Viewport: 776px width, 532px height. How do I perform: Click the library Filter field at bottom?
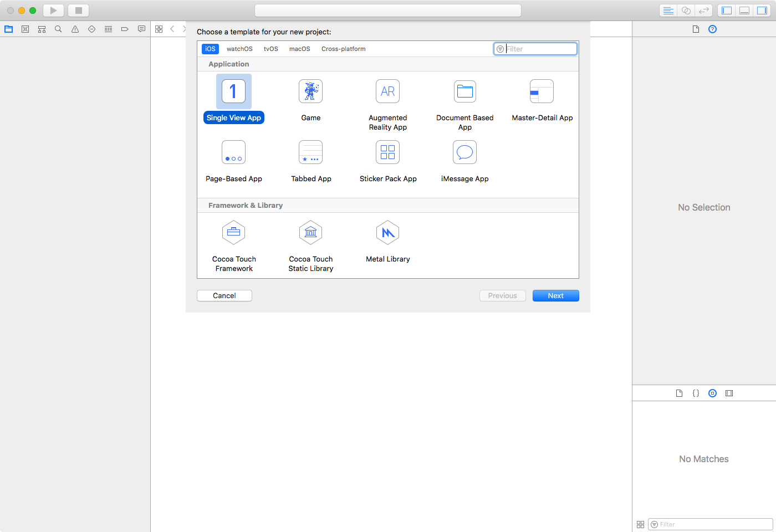(x=711, y=524)
